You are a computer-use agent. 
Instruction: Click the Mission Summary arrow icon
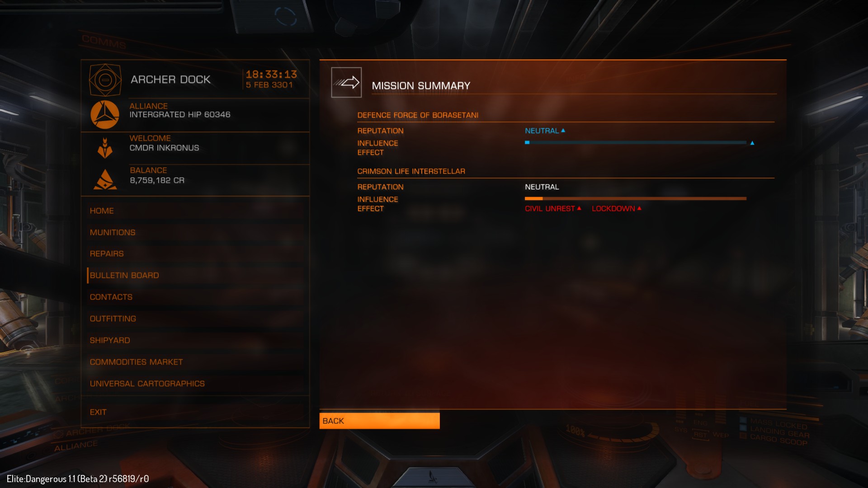[x=346, y=82]
